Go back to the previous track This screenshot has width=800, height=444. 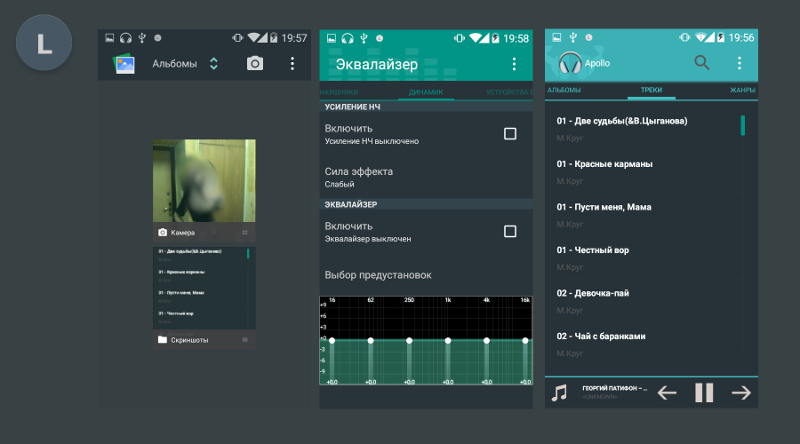[x=667, y=392]
